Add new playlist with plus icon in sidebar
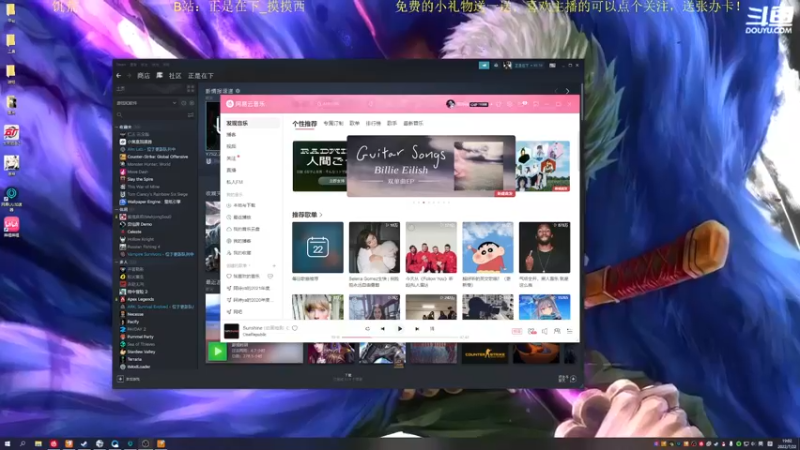800x450 pixels. [x=274, y=265]
